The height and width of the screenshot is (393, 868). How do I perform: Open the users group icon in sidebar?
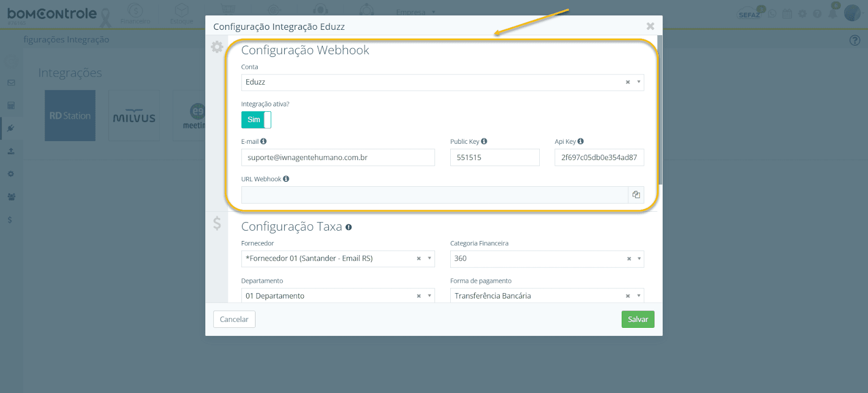click(11, 197)
